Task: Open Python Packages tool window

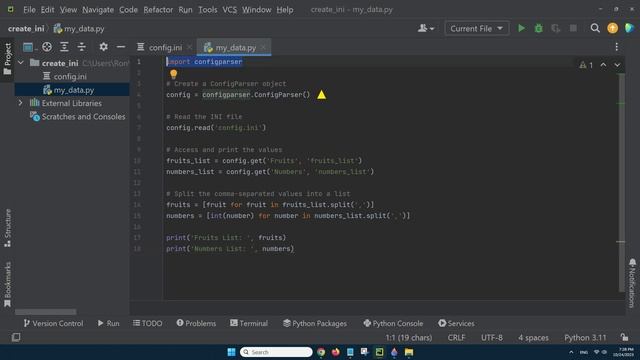Action: click(315, 323)
